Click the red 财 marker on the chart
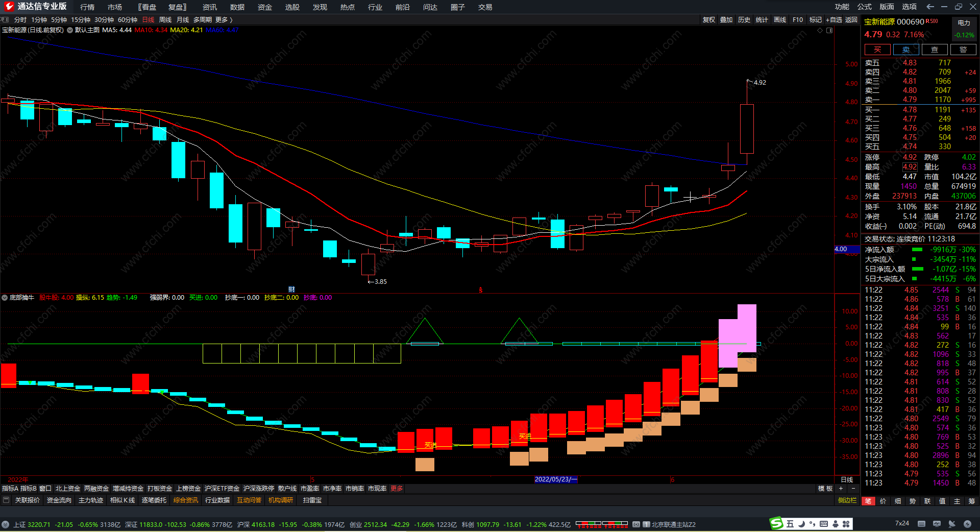Screen dimensions: 980x532 (x=291, y=289)
